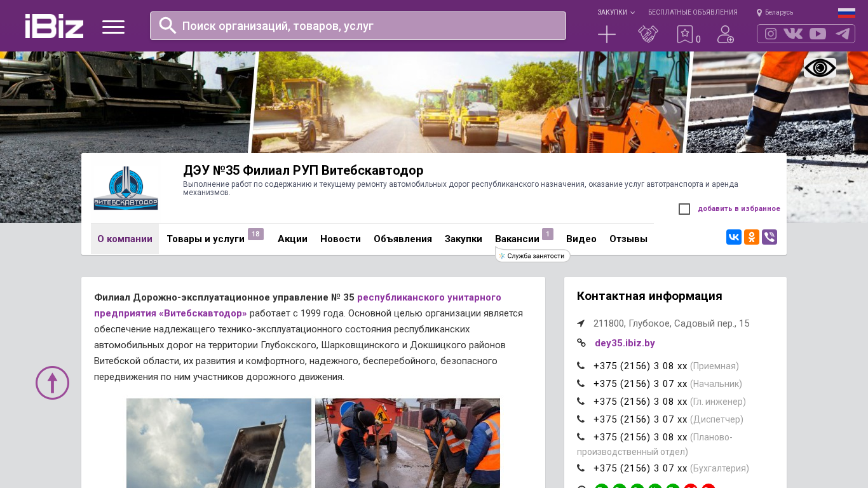Screen dimensions: 868x488
Task: Switch to the Новости tab
Action: tap(341, 239)
